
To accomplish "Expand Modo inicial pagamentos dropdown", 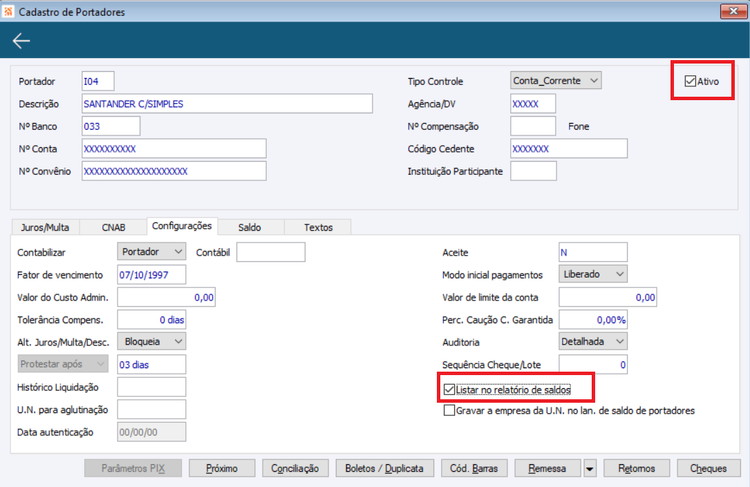I will [x=593, y=274].
